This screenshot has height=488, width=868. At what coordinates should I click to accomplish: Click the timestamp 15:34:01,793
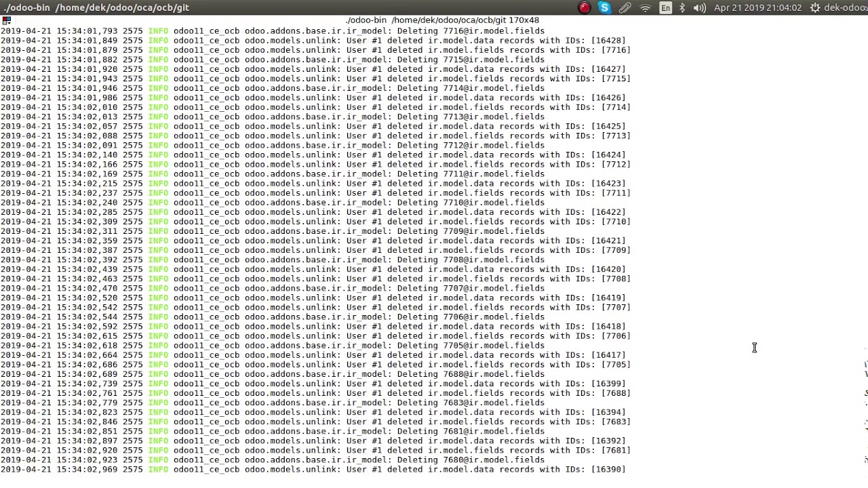pyautogui.click(x=87, y=31)
